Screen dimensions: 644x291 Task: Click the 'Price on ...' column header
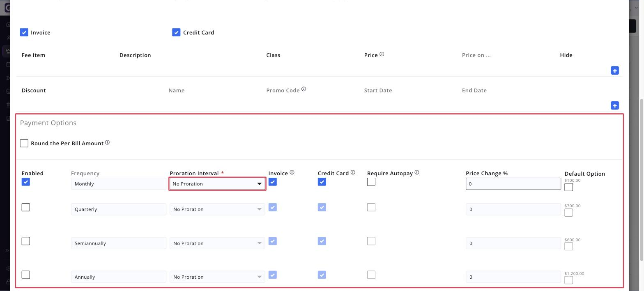tap(476, 55)
